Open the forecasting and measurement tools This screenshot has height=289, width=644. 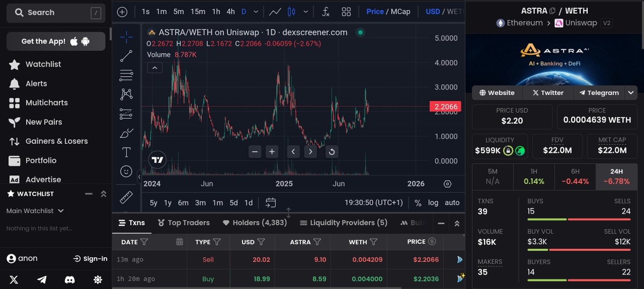coord(126,114)
